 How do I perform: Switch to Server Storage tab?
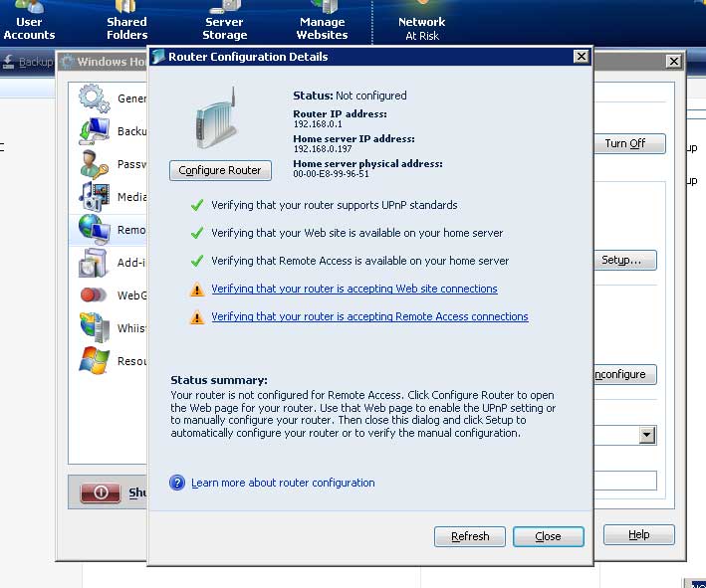225,23
